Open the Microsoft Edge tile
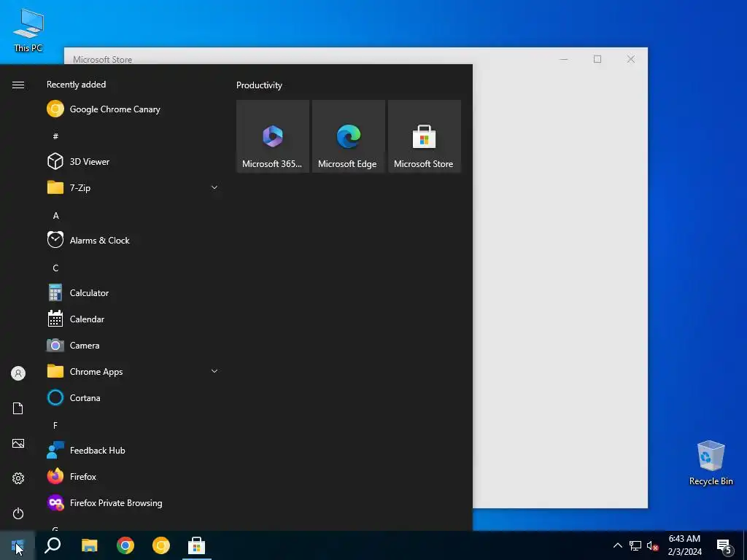The image size is (747, 560). click(x=348, y=136)
